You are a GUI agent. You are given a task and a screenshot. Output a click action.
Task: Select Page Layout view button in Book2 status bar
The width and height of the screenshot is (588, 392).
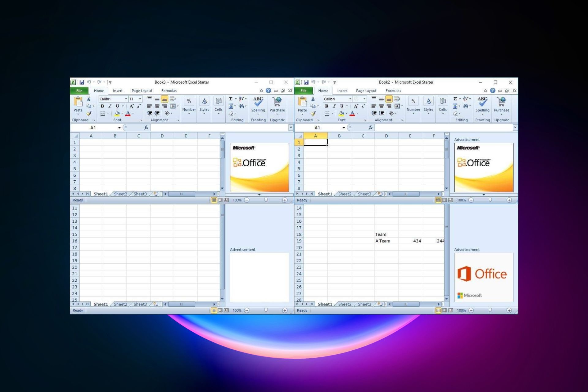[x=444, y=200]
